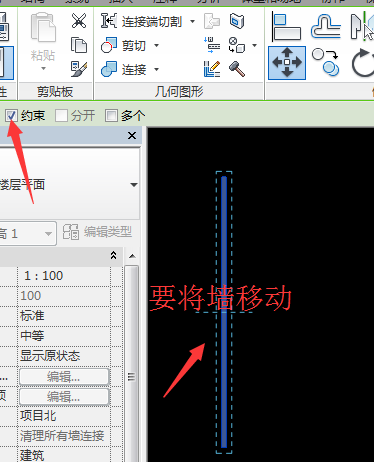The image size is (374, 462).
Task: Uncheck the 约束 constrain checkbox
Action: tap(11, 116)
